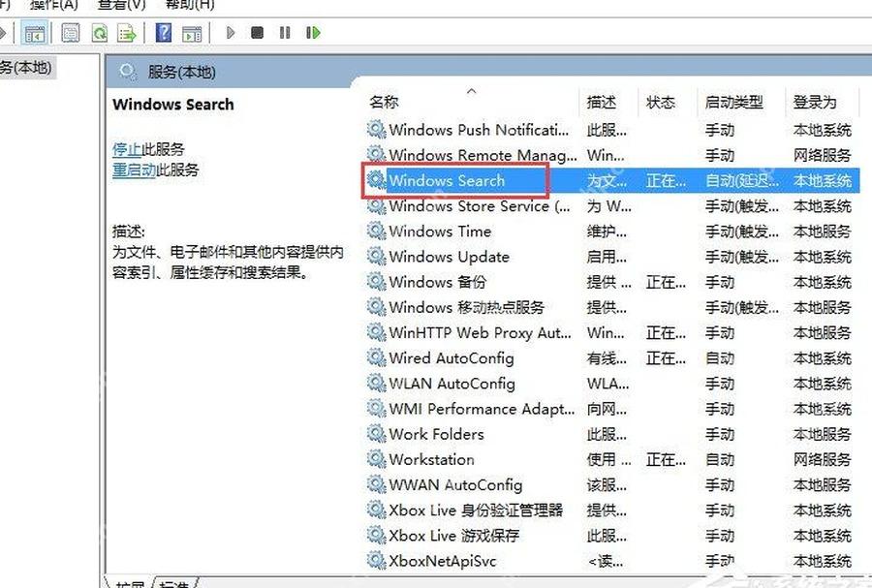Select the Workstation service name
Viewport: 872px width, 588px height.
tap(431, 459)
